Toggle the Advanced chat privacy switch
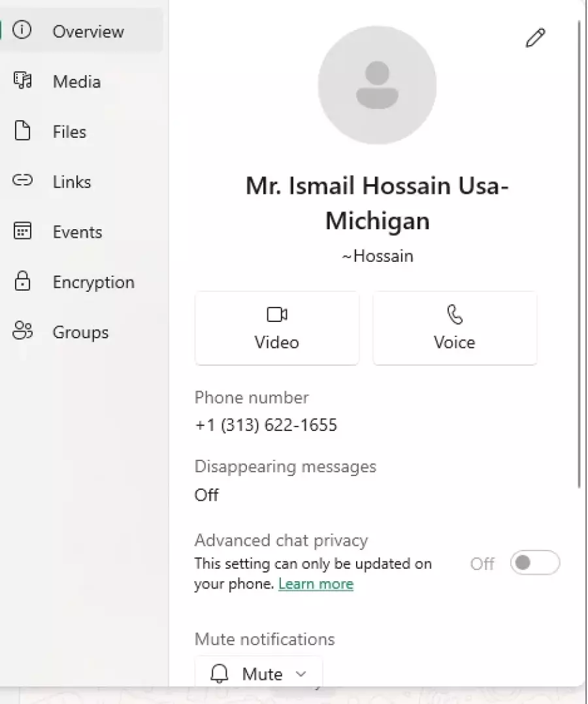 [534, 563]
